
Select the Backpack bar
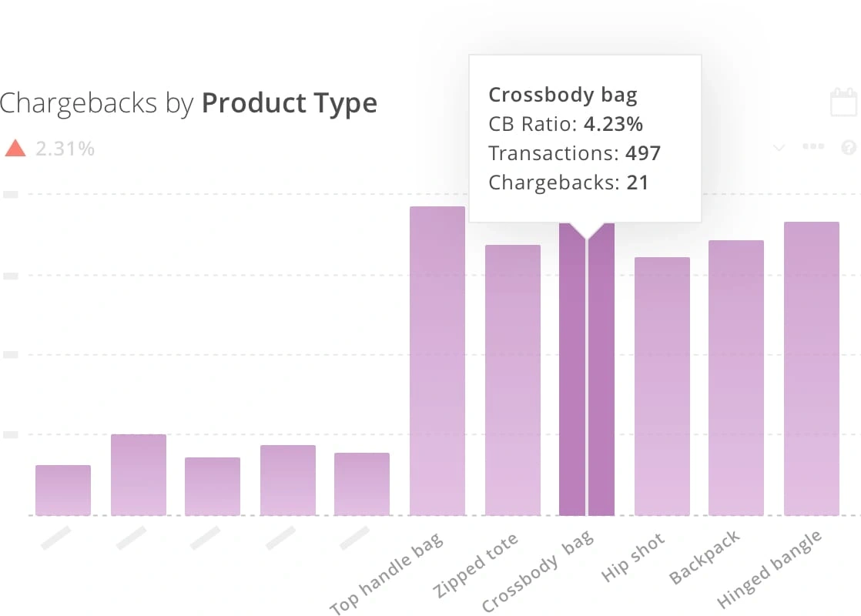(736, 377)
